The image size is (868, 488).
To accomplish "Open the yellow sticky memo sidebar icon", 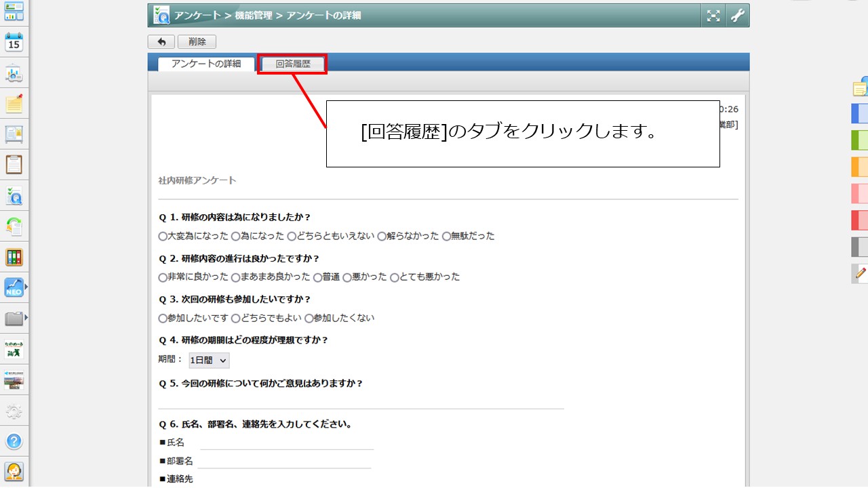I will point(14,104).
